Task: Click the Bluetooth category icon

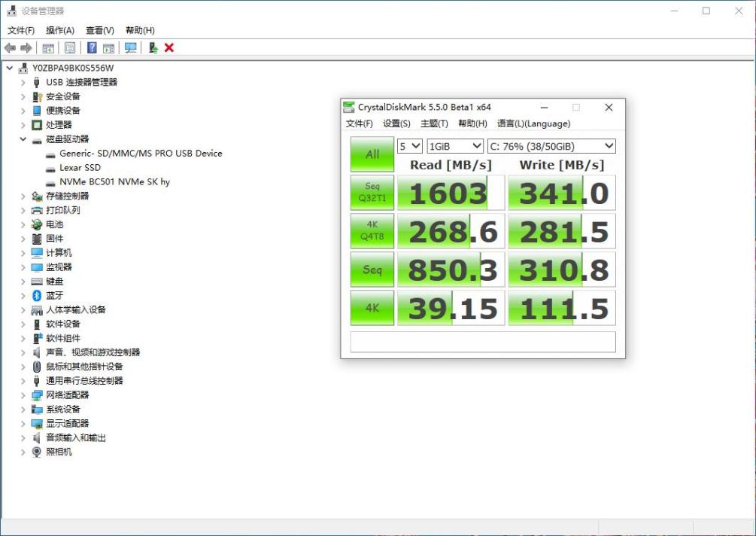Action: click(x=37, y=295)
